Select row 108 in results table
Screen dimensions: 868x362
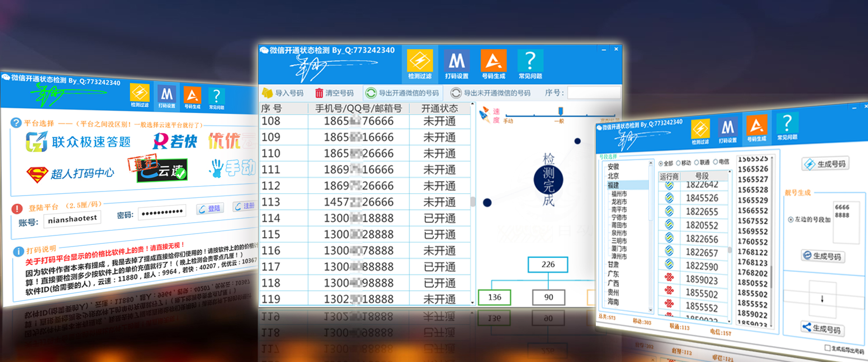click(x=365, y=121)
